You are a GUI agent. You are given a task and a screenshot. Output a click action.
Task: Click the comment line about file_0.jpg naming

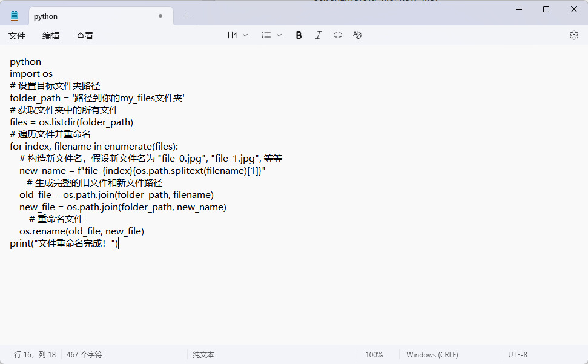pyautogui.click(x=151, y=159)
